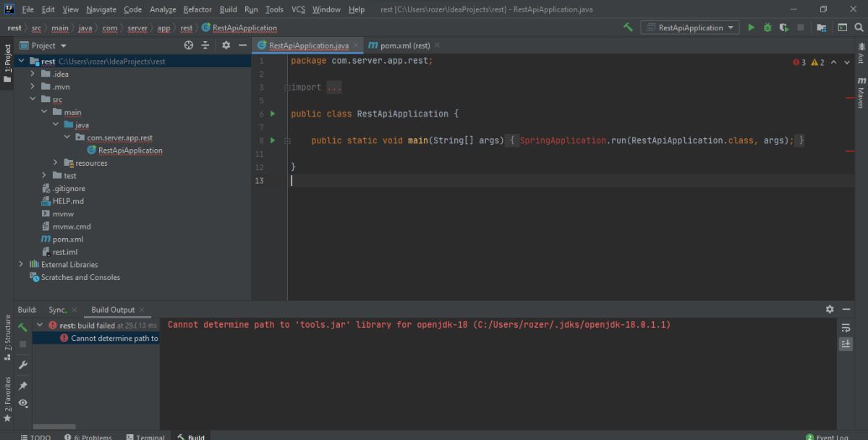
Task: Expand the resources folder
Action: [x=56, y=163]
